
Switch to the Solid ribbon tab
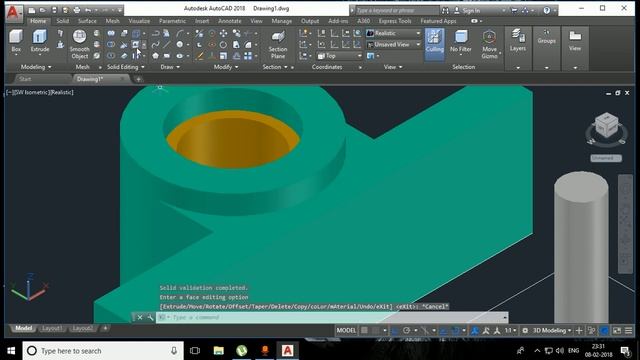point(62,21)
